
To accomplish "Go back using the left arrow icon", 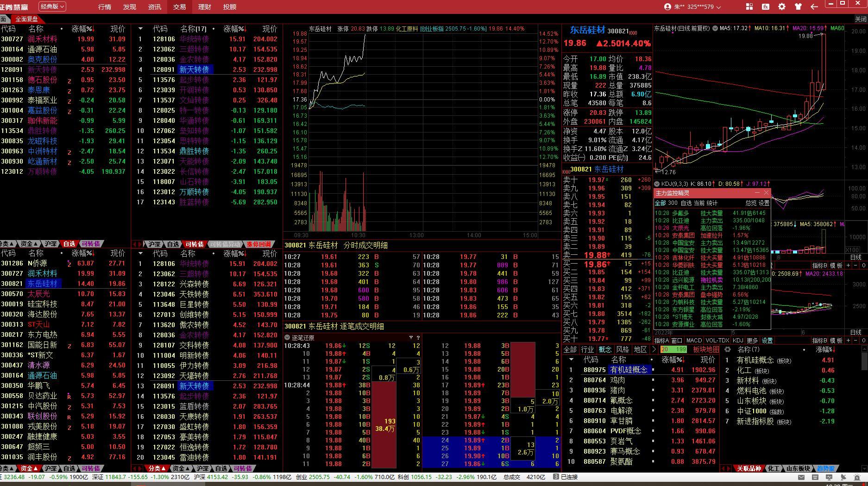I will pyautogui.click(x=814, y=6).
